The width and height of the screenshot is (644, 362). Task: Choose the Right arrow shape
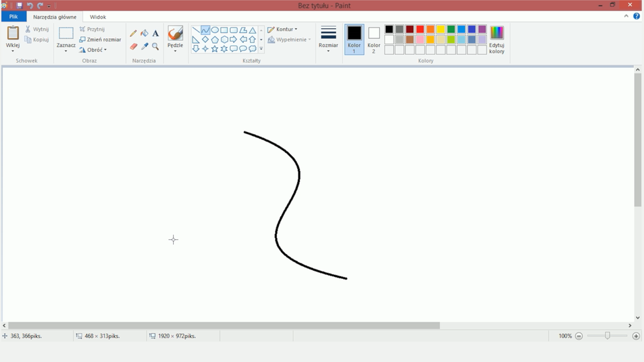pyautogui.click(x=233, y=40)
